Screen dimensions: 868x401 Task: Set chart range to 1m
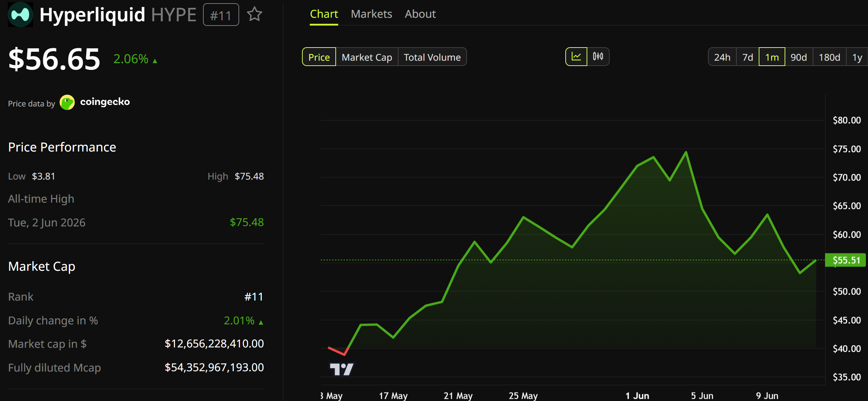772,57
